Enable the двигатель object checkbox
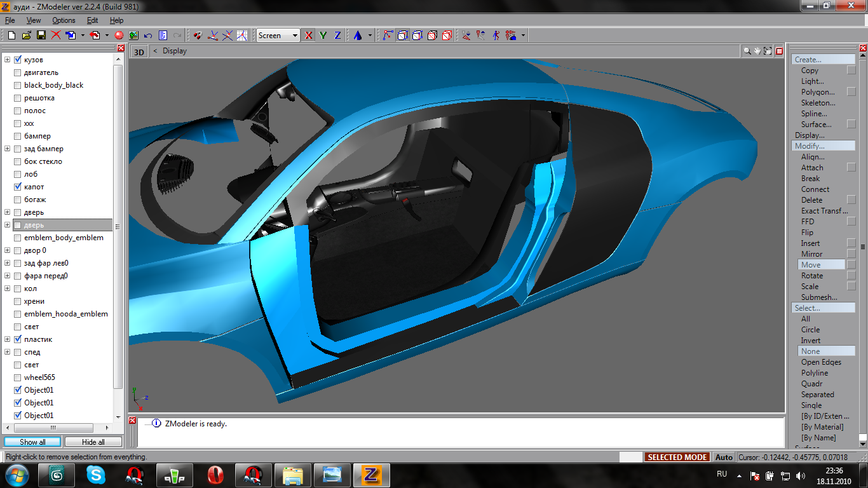 click(18, 72)
